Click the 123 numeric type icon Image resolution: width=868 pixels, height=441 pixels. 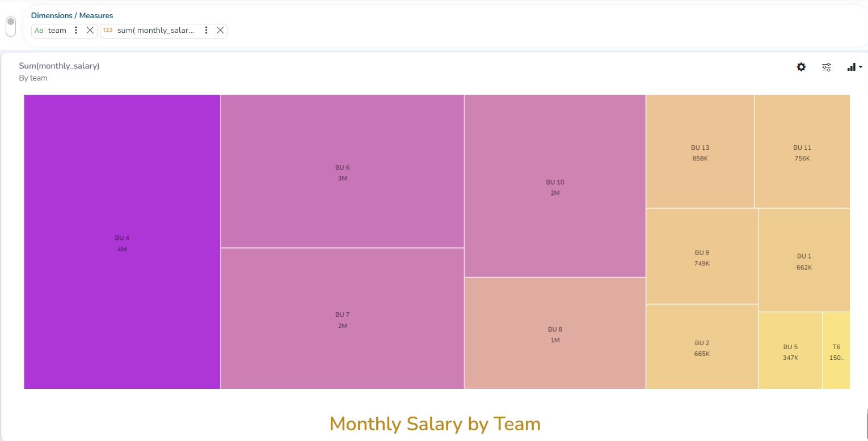coord(108,31)
